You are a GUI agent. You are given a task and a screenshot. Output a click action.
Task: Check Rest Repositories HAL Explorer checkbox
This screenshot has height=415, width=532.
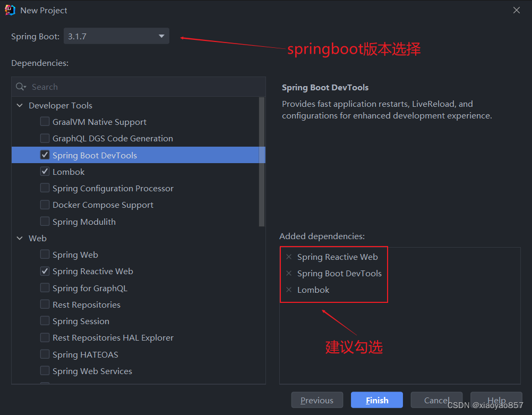[x=45, y=337]
